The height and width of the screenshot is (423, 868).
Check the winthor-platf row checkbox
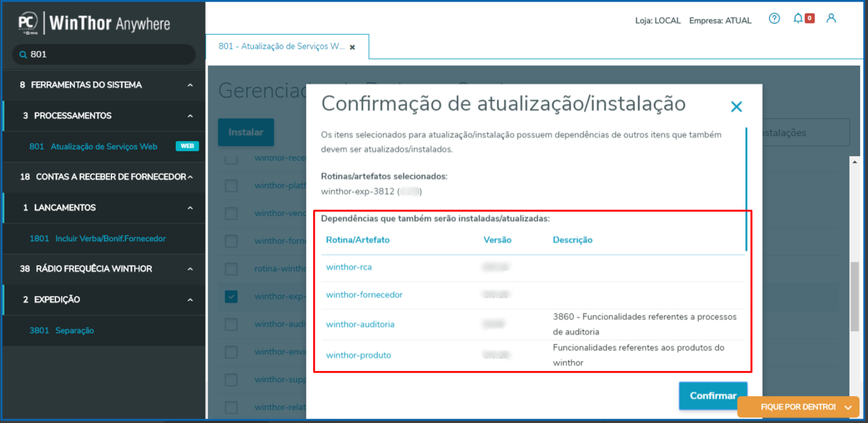(x=231, y=186)
